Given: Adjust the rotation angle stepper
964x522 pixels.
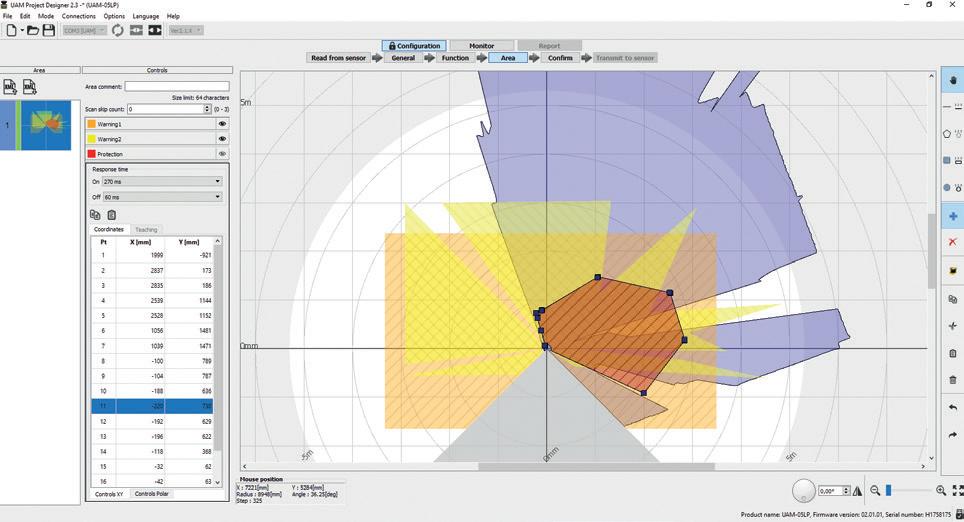Looking at the screenshot, I should click(847, 491).
